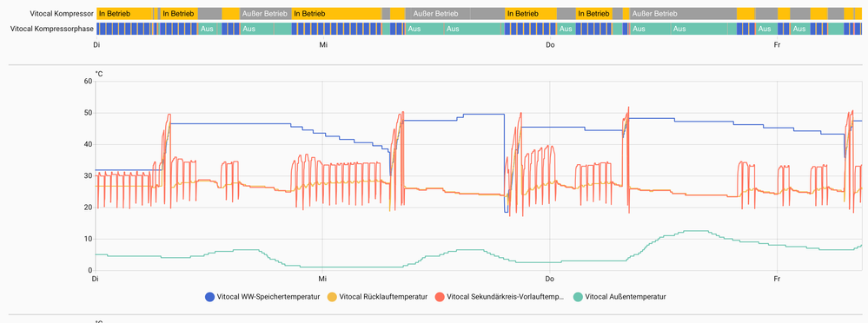This screenshot has width=868, height=323.
Task: Toggle the 'Vitocal Sekundärkreis-Vorlauftemp...' legend label
Action: [x=506, y=296]
